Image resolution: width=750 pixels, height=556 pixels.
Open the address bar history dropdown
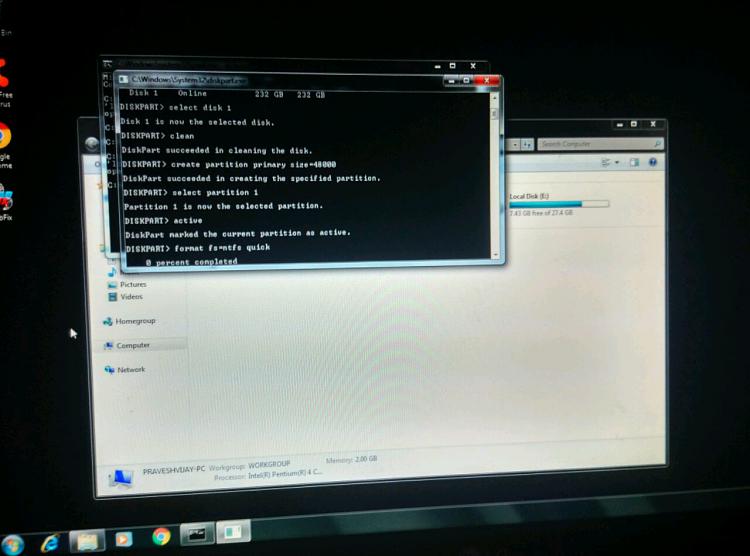(x=515, y=145)
